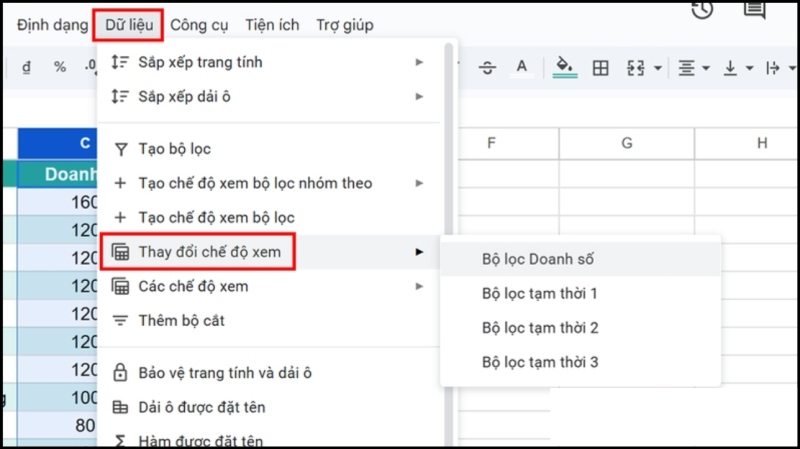Open the Trợ giúp menu
Screen dimensions: 800x449
click(x=344, y=25)
